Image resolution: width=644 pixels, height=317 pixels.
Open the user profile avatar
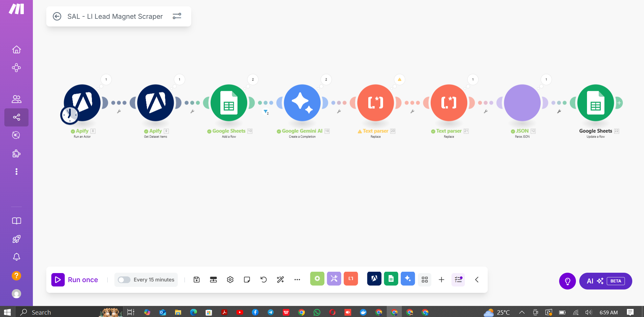(16, 294)
